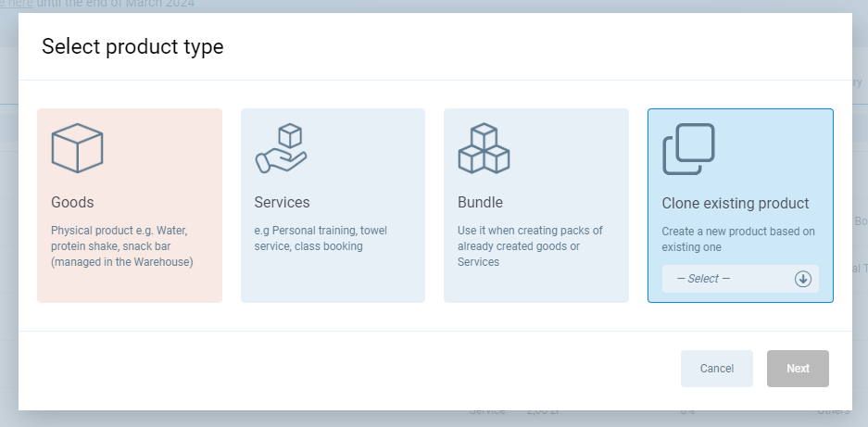
Task: Click the "Select product type" dialog heading
Action: point(132,46)
